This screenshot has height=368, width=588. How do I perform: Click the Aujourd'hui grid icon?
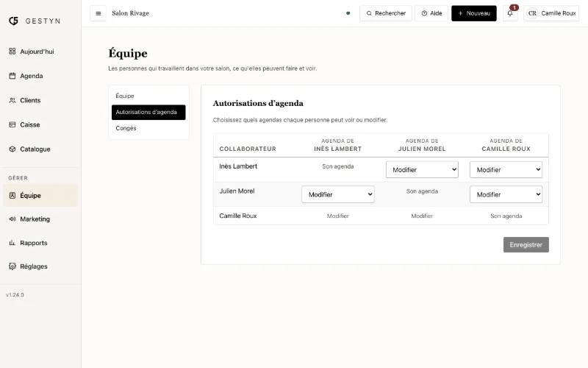12,51
